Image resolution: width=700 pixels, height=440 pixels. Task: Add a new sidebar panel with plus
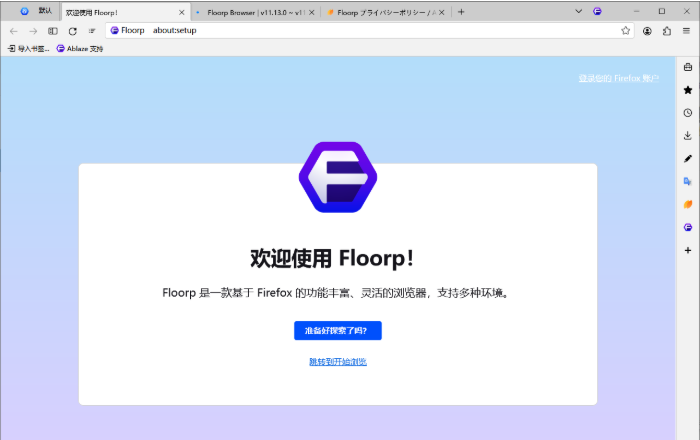tap(688, 250)
